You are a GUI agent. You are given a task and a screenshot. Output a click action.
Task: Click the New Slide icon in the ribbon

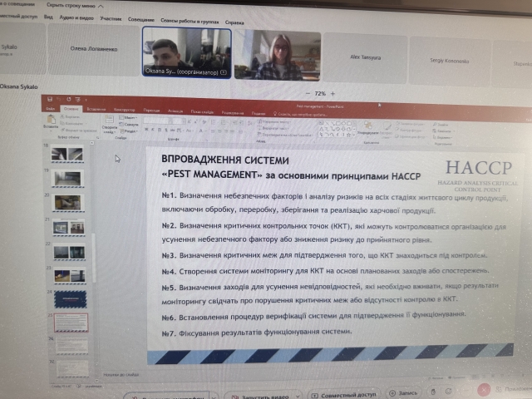[109, 120]
